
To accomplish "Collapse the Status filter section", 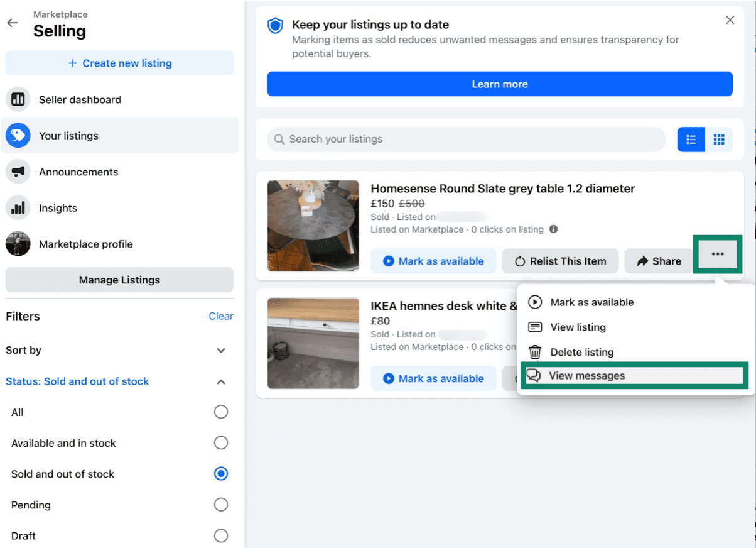I will click(221, 381).
